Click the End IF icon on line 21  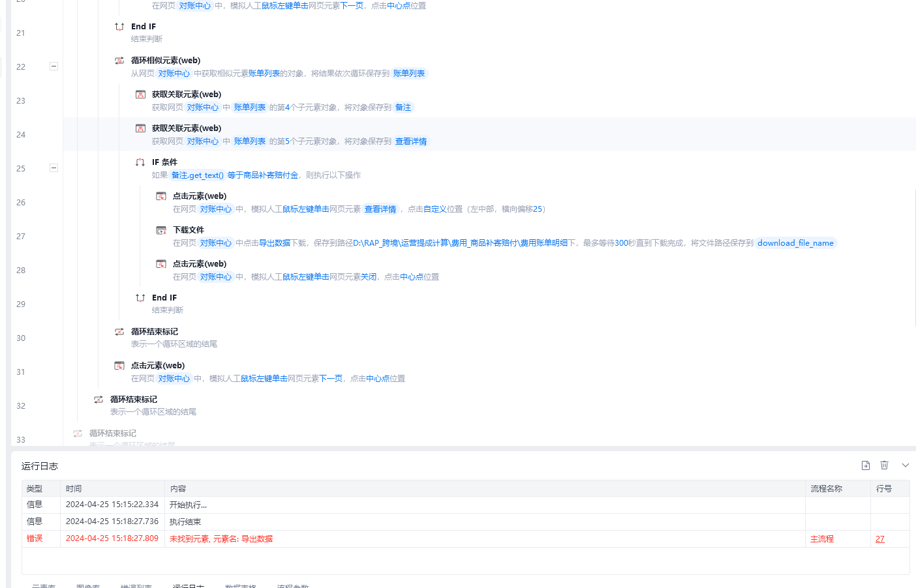119,27
